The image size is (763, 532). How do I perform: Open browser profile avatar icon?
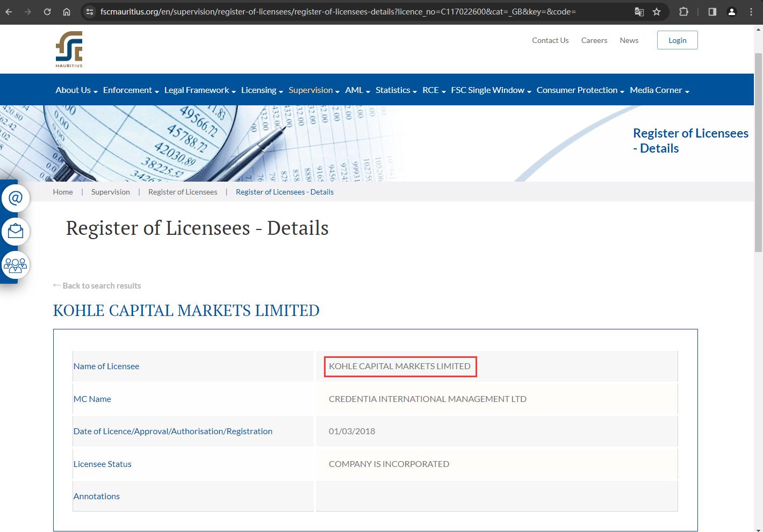[732, 11]
